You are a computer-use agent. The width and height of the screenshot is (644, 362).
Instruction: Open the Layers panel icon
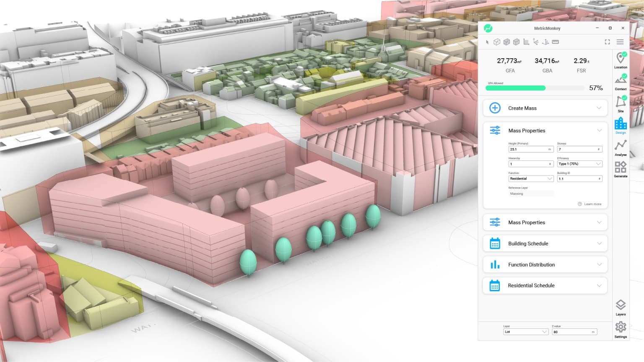tap(621, 307)
